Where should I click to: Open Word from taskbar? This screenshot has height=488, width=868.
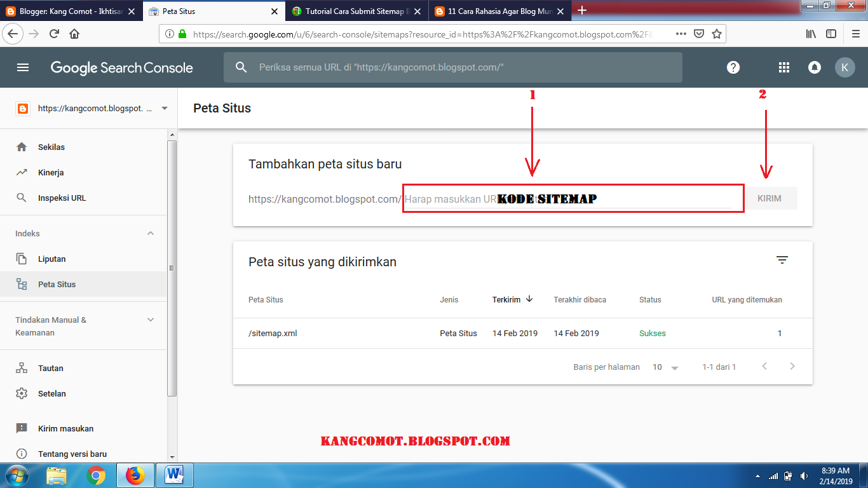[174, 475]
